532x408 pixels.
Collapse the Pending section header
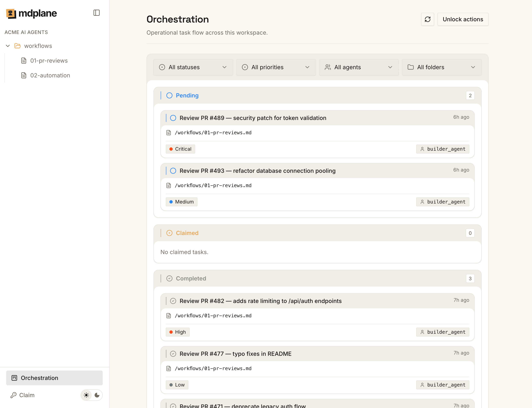pos(317,95)
